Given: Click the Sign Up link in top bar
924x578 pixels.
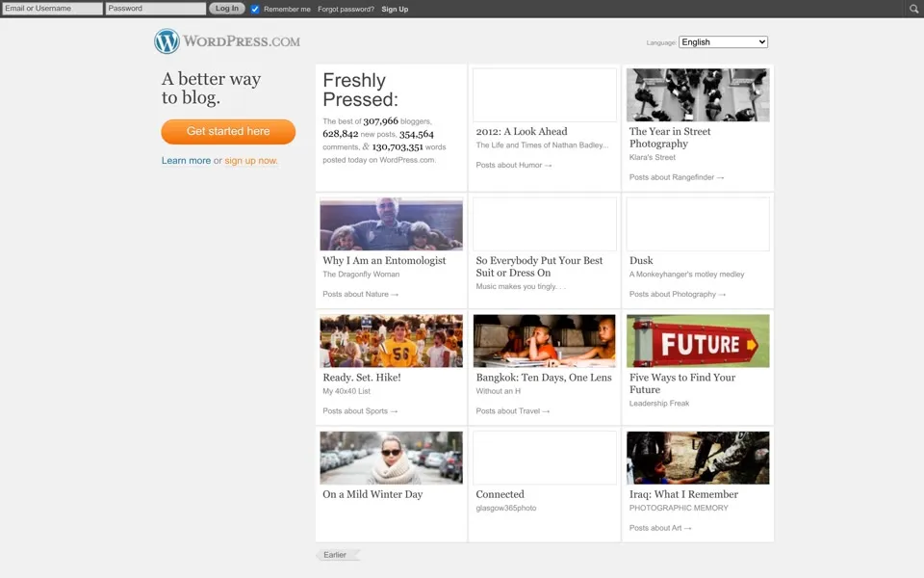Looking at the screenshot, I should [395, 9].
